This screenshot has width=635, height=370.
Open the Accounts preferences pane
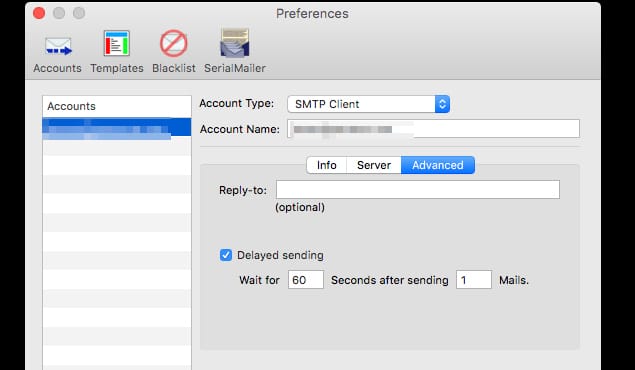click(x=58, y=52)
